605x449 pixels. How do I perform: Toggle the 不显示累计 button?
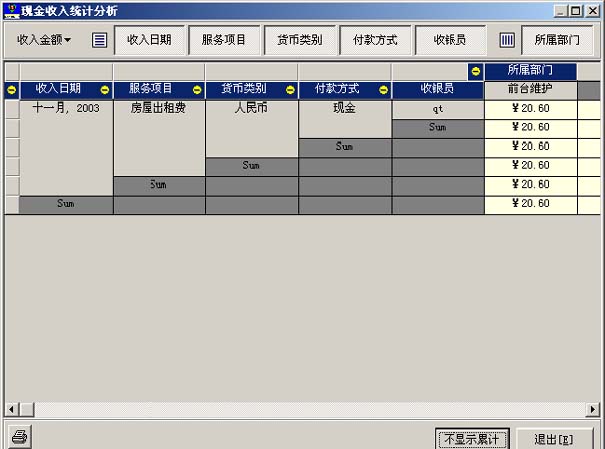pyautogui.click(x=476, y=438)
